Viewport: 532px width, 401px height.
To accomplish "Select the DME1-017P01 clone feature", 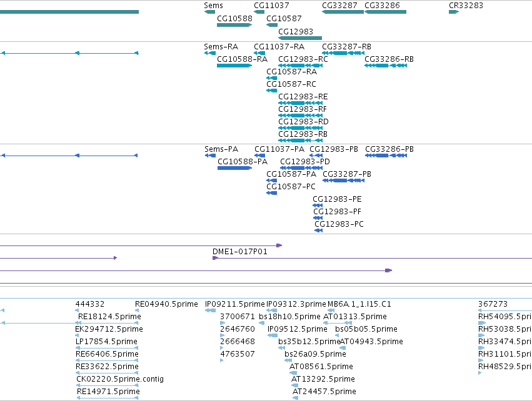I will 372,259.
